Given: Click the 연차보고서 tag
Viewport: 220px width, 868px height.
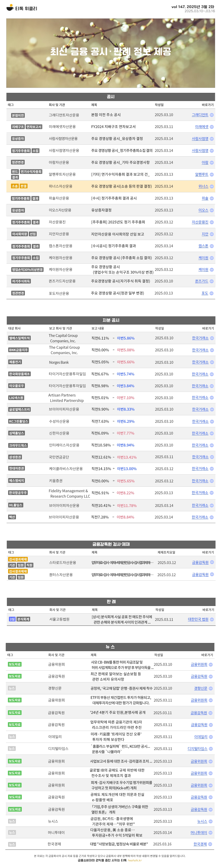Looking at the screenshot, I should click(34, 127).
